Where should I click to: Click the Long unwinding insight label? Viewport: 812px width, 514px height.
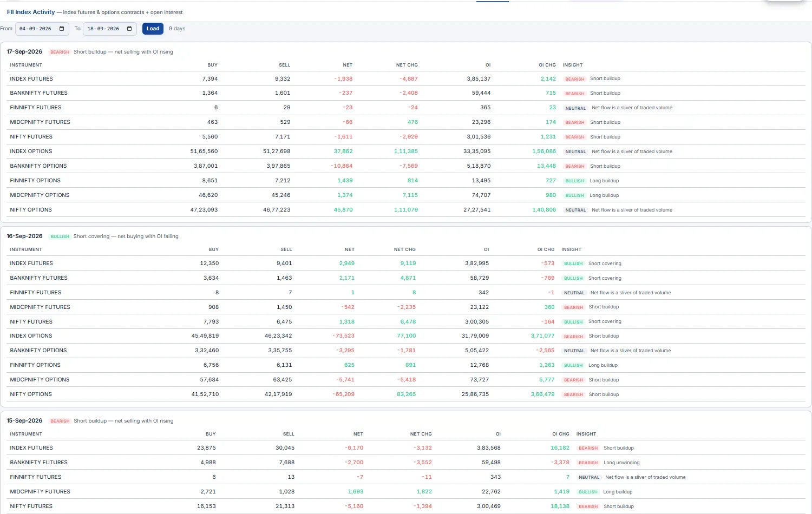click(x=621, y=463)
